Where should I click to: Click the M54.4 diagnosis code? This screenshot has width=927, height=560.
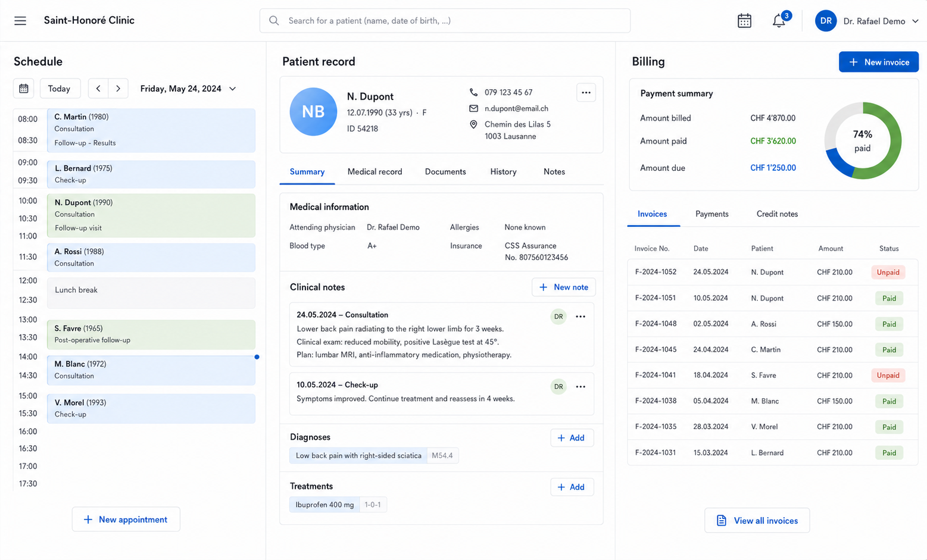coord(442,456)
